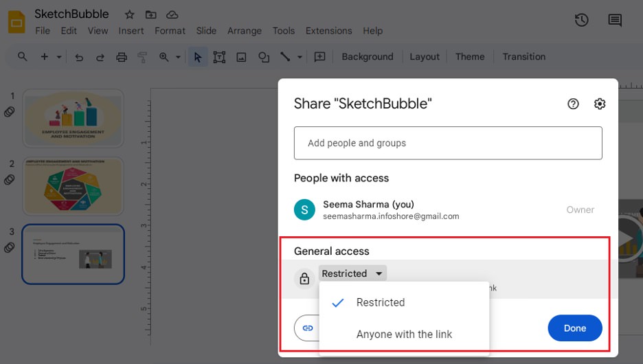Image resolution: width=643 pixels, height=364 pixels.
Task: Click the search menus magnifier icon
Action: pyautogui.click(x=23, y=56)
